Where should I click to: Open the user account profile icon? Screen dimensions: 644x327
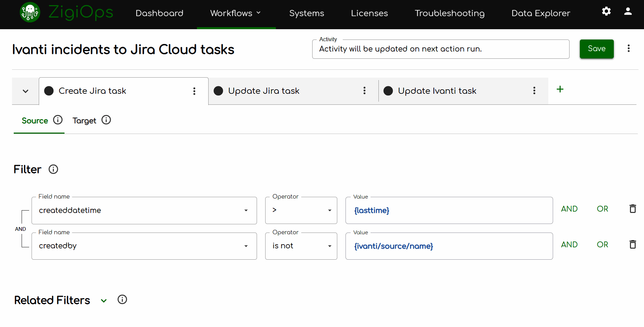point(628,11)
